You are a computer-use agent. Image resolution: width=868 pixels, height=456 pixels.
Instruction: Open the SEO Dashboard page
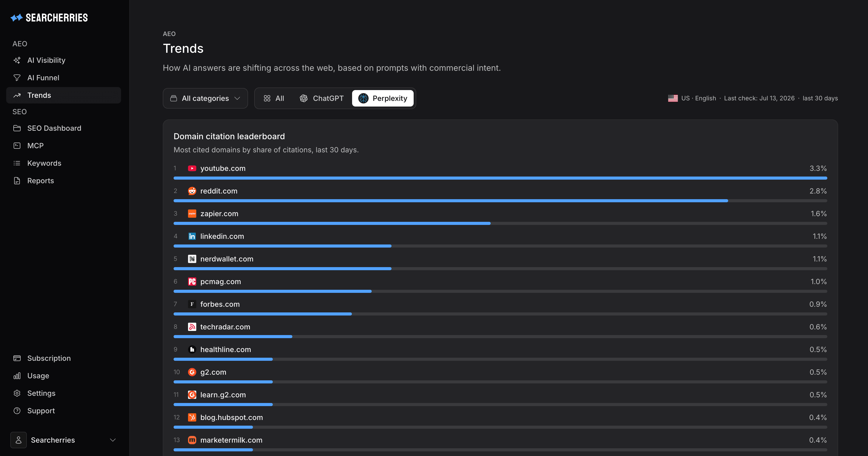click(63, 128)
